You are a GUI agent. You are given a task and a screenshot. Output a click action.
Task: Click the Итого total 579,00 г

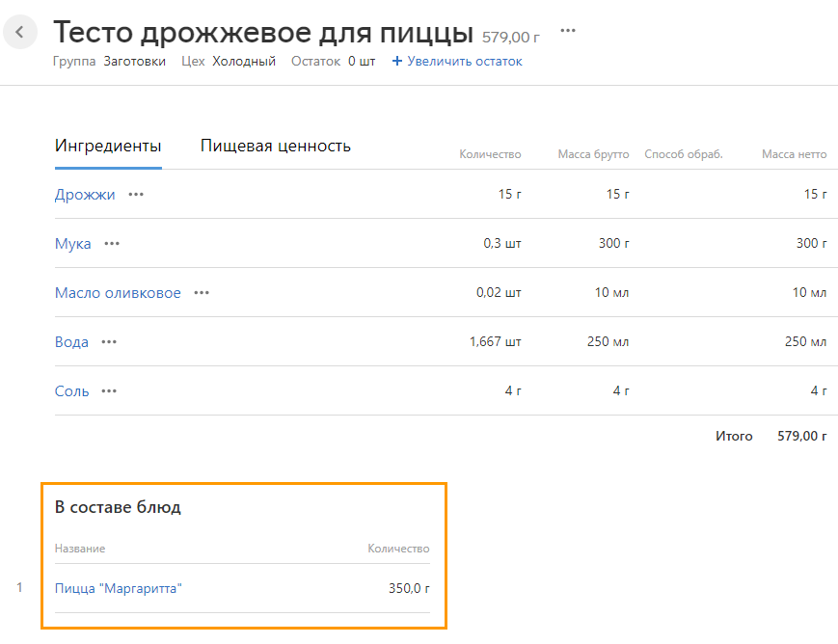click(x=802, y=436)
